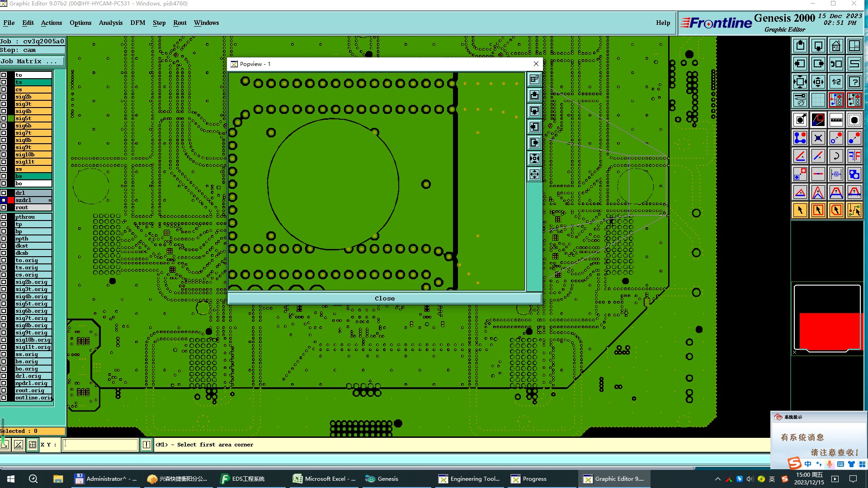Screen dimensions: 868x488
Task: Toggle the checkbox for layer sig5t
Action: pos(4,118)
